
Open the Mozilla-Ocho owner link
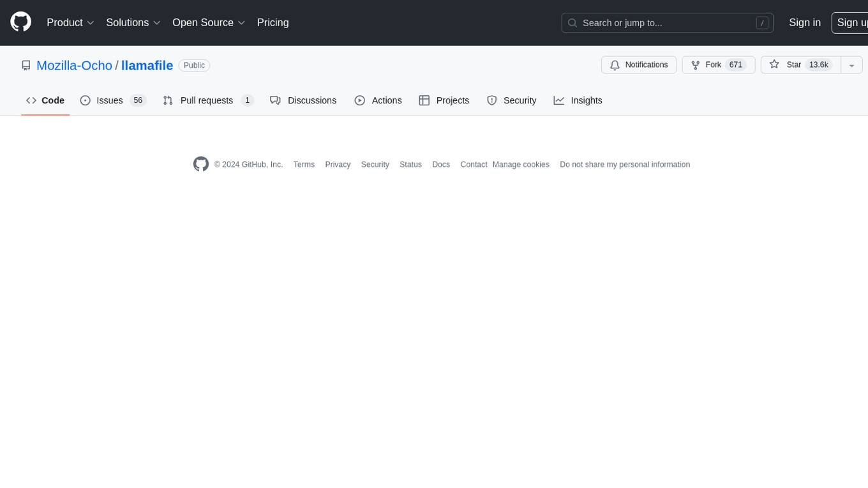(74, 65)
